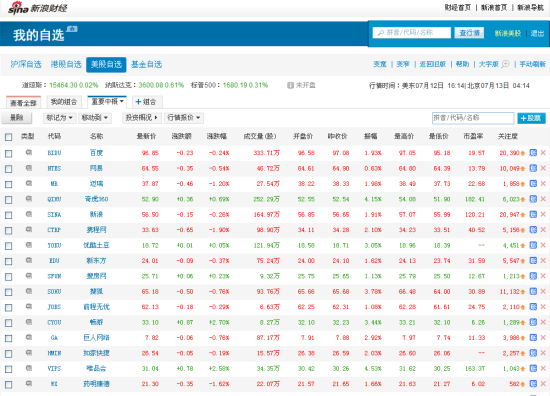Image resolution: width=550 pixels, height=396 pixels.
Task: Open the 我的组合 tab
Action: click(64, 102)
